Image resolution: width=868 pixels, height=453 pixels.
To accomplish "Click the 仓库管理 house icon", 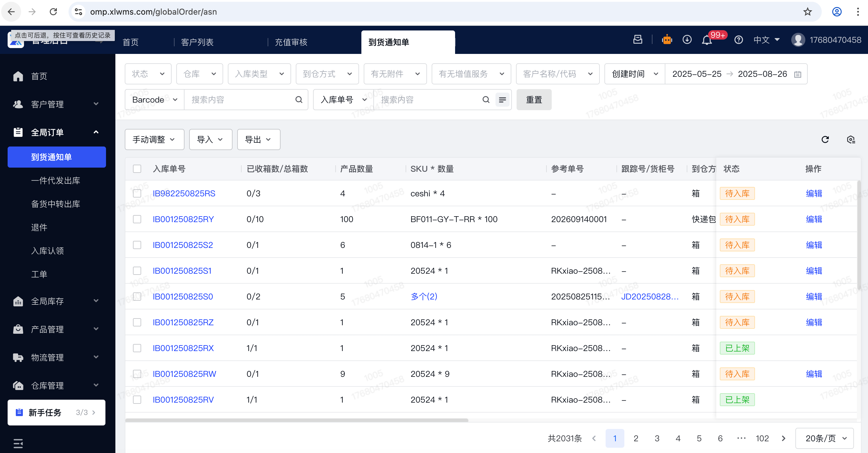I will [x=18, y=385].
